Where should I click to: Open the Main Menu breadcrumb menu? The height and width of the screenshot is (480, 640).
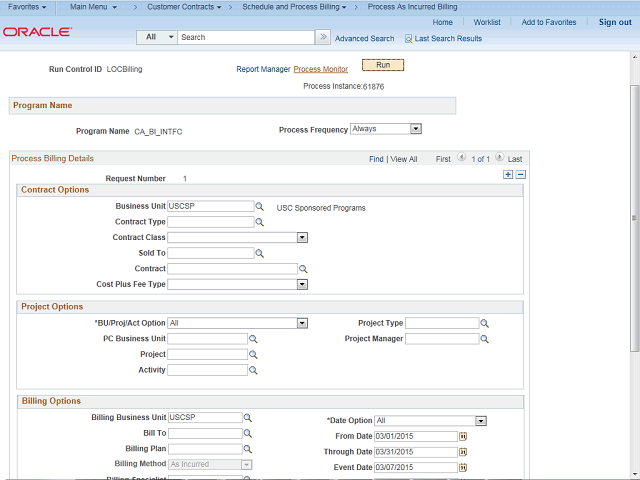coord(93,7)
